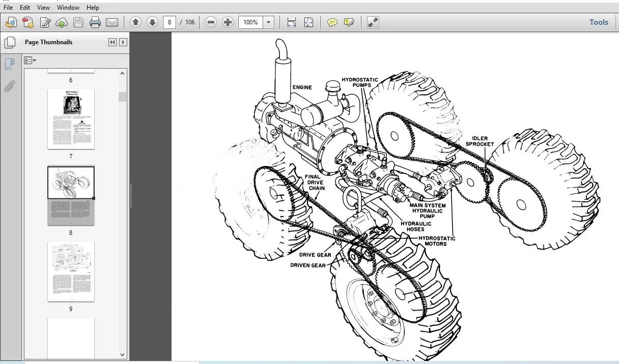
Task: Open the Page Thumbnails sidebar icon
Action: (10, 43)
